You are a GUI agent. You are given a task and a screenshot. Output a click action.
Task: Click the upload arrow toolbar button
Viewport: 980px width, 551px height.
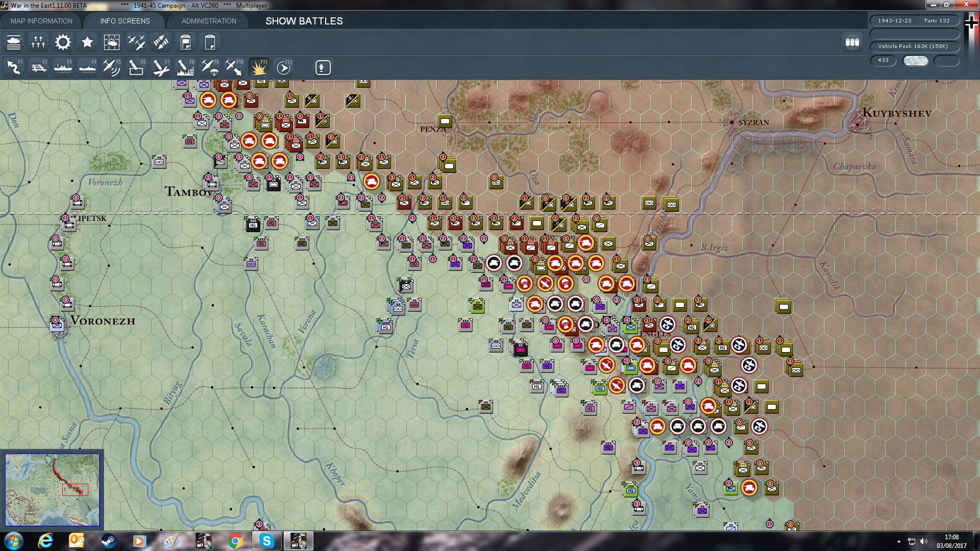point(323,67)
